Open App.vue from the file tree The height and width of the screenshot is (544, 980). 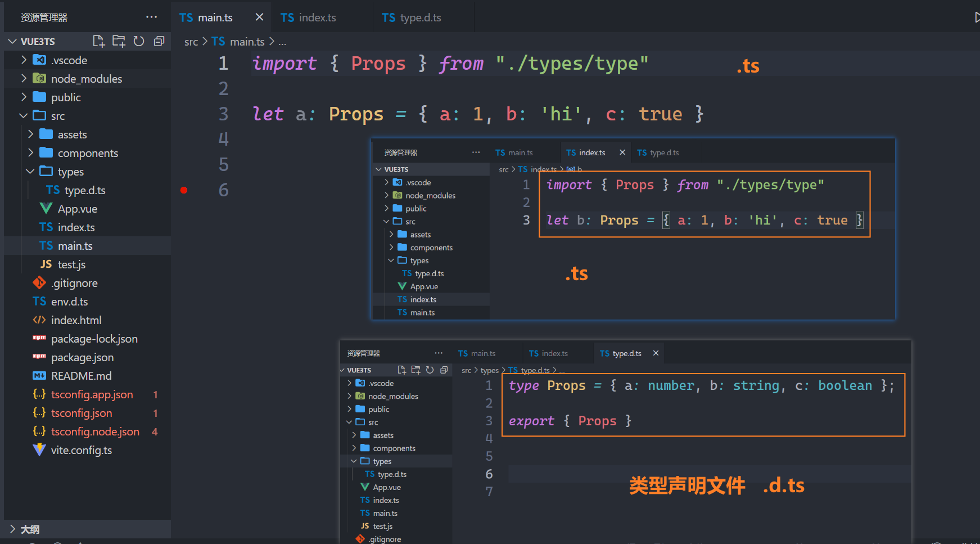77,209
